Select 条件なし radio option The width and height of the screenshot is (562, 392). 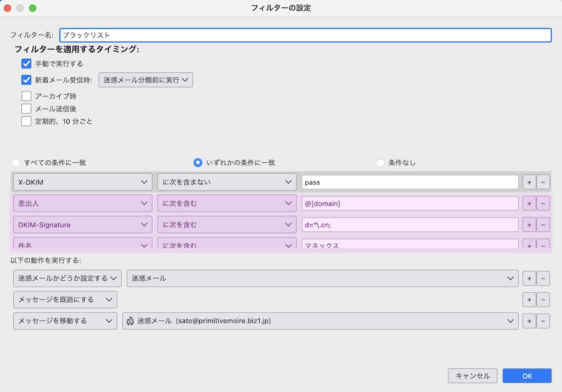point(380,162)
